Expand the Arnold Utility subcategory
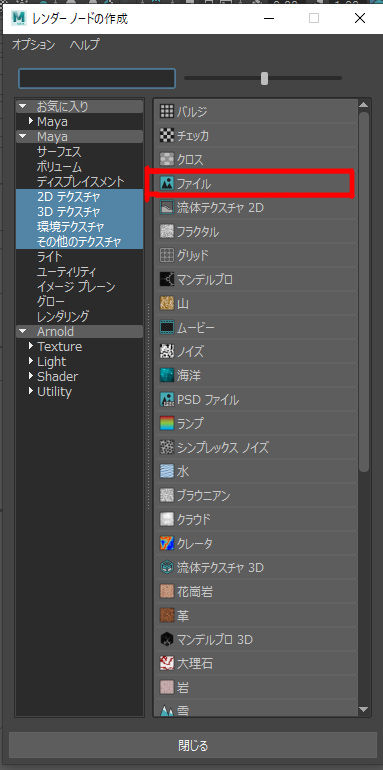Viewport: 383px width, 770px height. click(31, 391)
